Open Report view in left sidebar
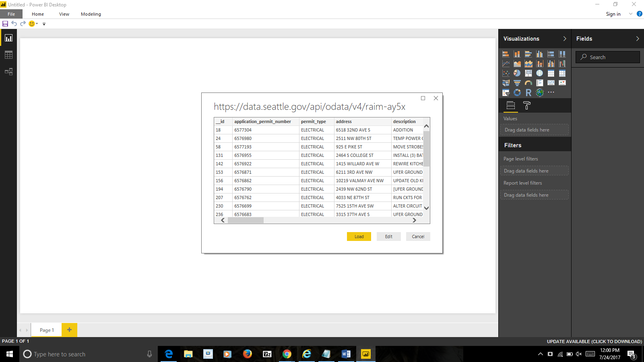Viewport: 644px width, 362px height. pyautogui.click(x=8, y=38)
